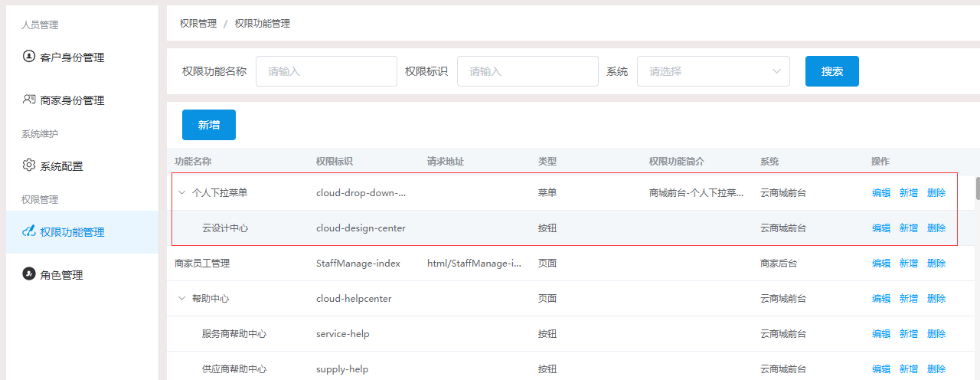
Task: Click 权限管理 breadcrumb link
Action: (x=198, y=24)
